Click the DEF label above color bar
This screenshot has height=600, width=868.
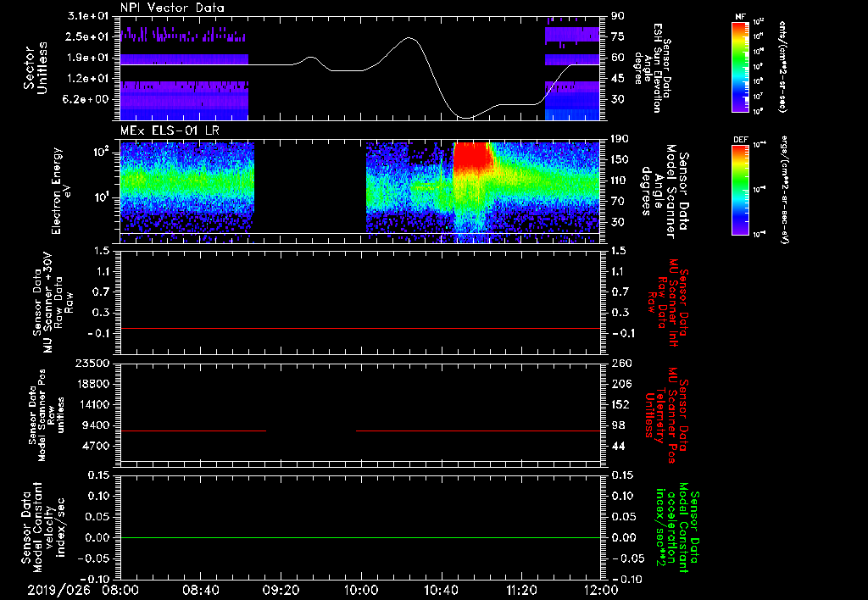coord(740,140)
